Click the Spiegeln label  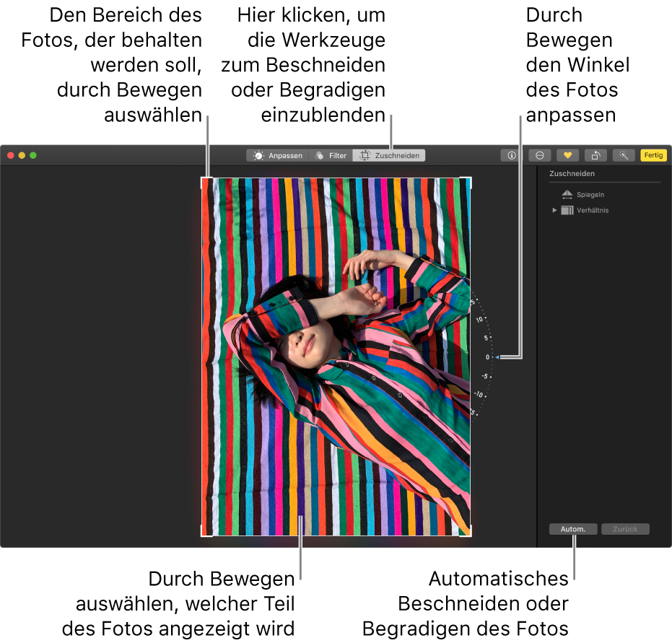click(590, 194)
